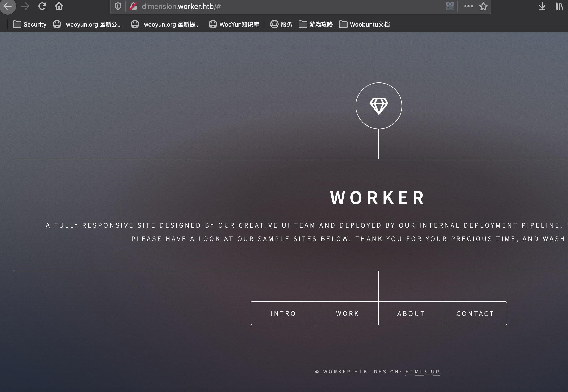
Task: Click the forward navigation arrow
Action: pyautogui.click(x=25, y=6)
